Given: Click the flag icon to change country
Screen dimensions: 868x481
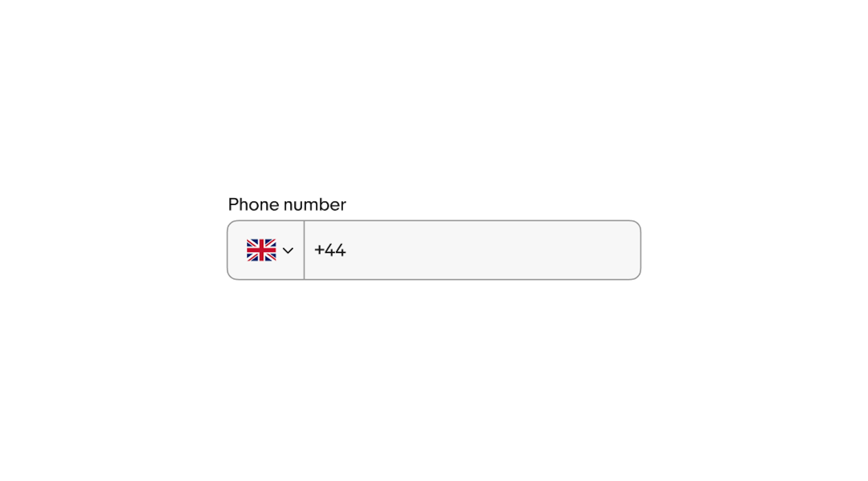Looking at the screenshot, I should (261, 249).
